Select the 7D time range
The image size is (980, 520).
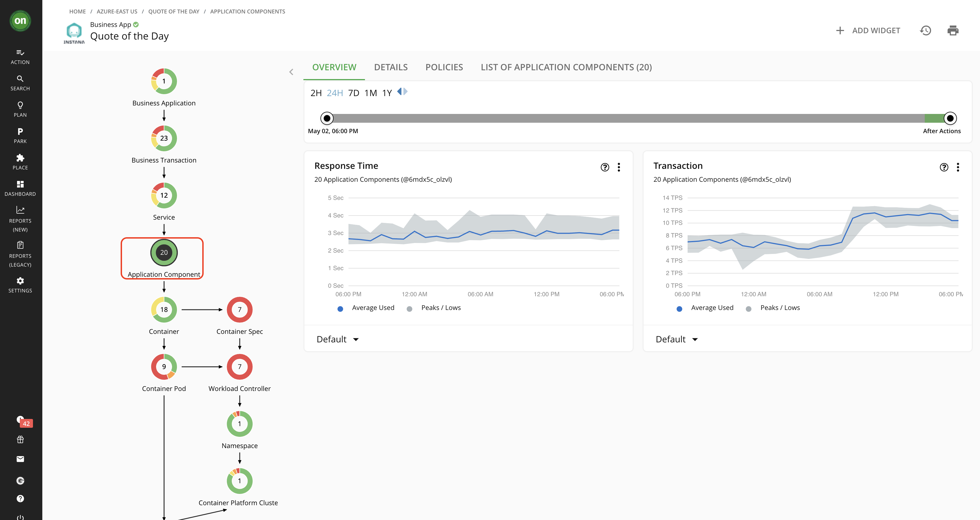[353, 93]
